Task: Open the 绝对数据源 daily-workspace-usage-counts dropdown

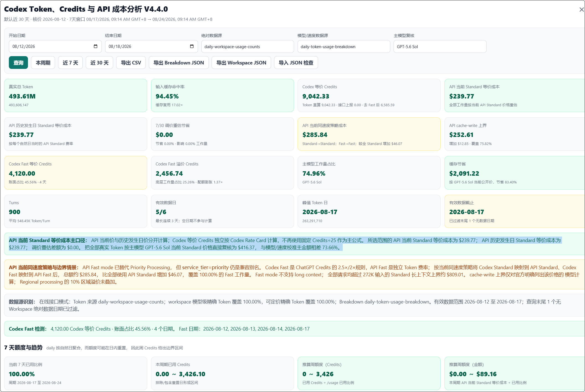Action: [248, 46]
